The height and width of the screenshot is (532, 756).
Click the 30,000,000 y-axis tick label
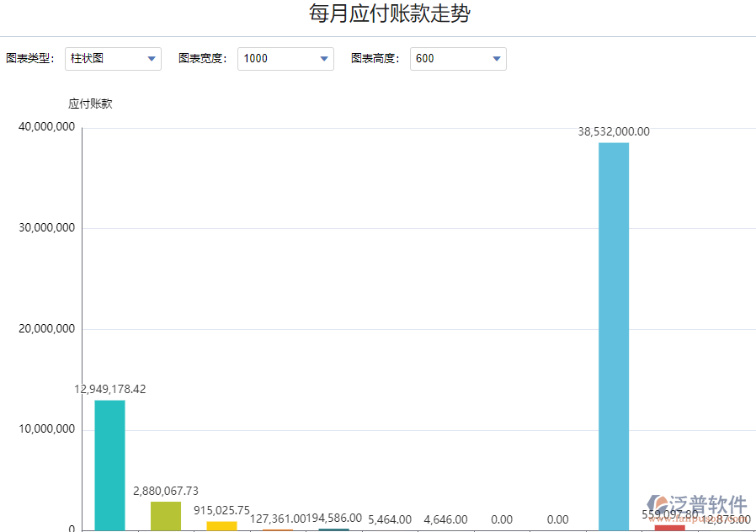click(x=47, y=228)
